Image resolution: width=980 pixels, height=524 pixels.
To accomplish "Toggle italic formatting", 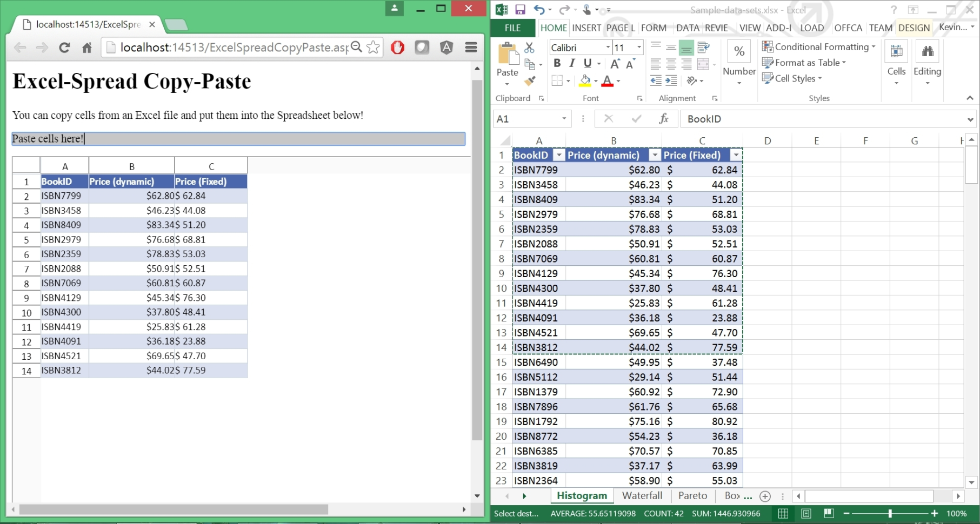I will [x=571, y=63].
